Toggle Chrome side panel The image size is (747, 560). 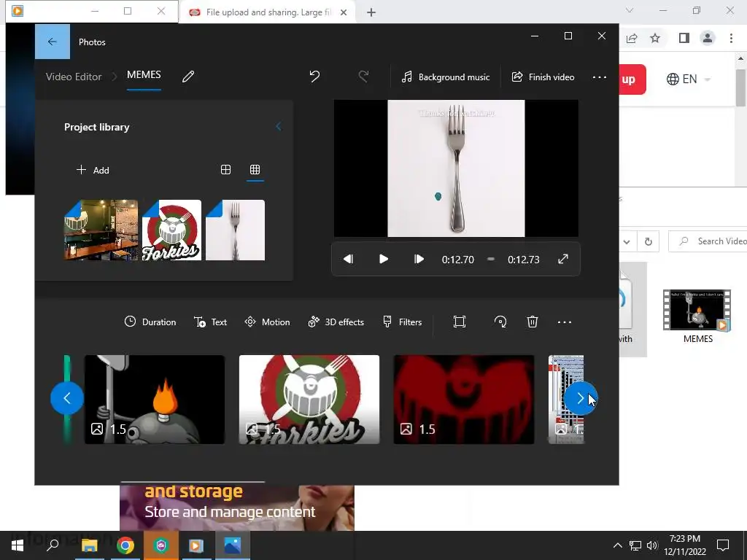click(684, 38)
